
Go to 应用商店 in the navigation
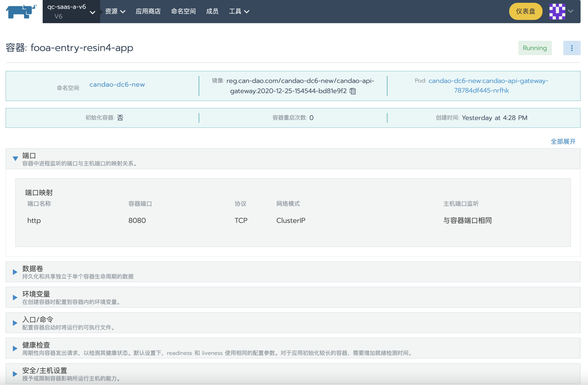click(148, 11)
